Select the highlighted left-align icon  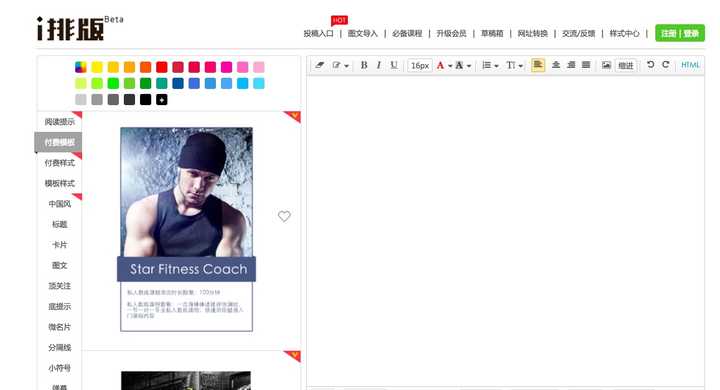point(538,65)
